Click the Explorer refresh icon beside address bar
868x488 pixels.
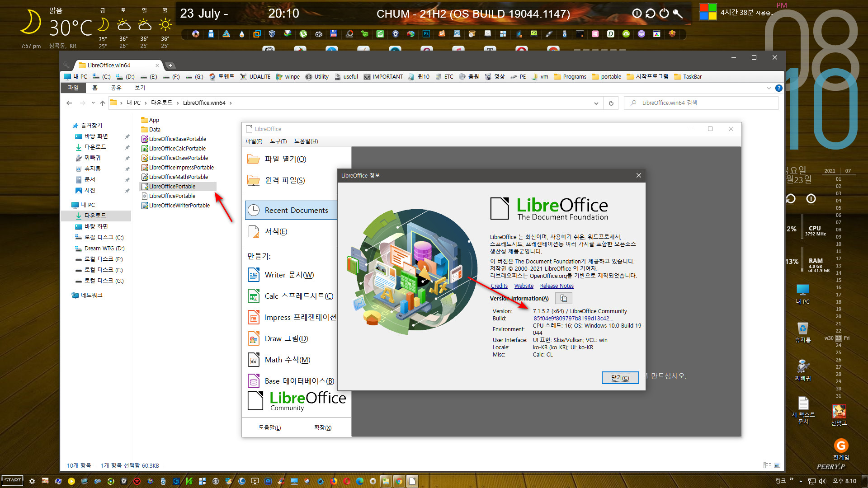[611, 103]
